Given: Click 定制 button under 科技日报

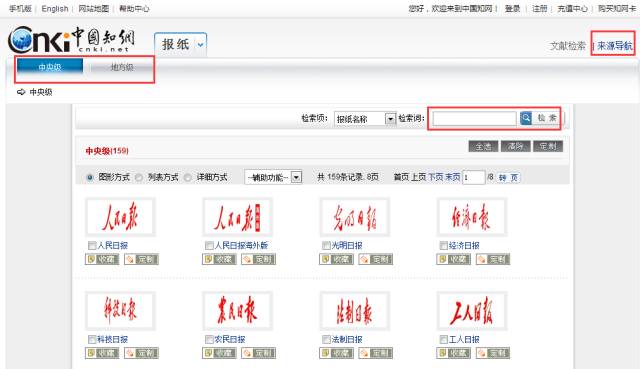Looking at the screenshot, I should (x=141, y=353).
